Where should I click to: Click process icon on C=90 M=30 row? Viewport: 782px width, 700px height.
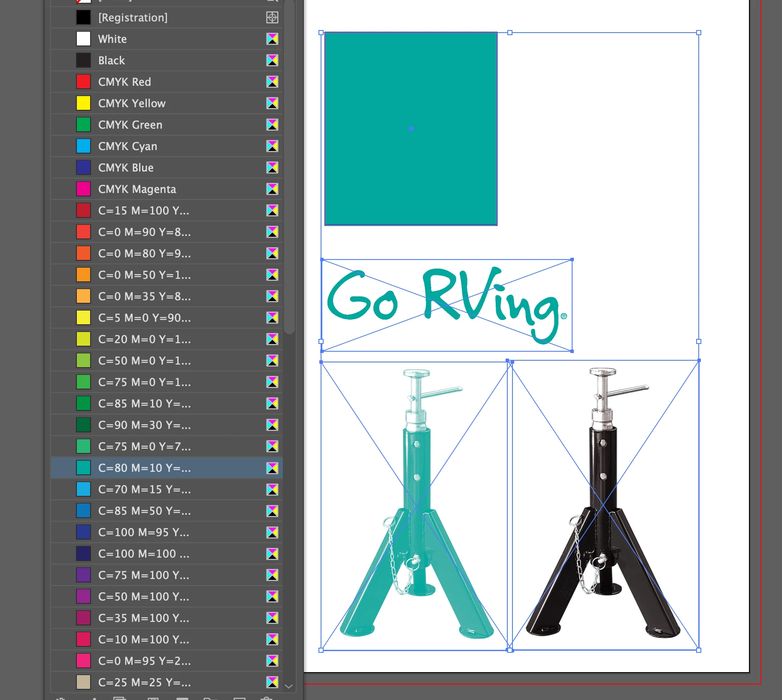(x=272, y=425)
